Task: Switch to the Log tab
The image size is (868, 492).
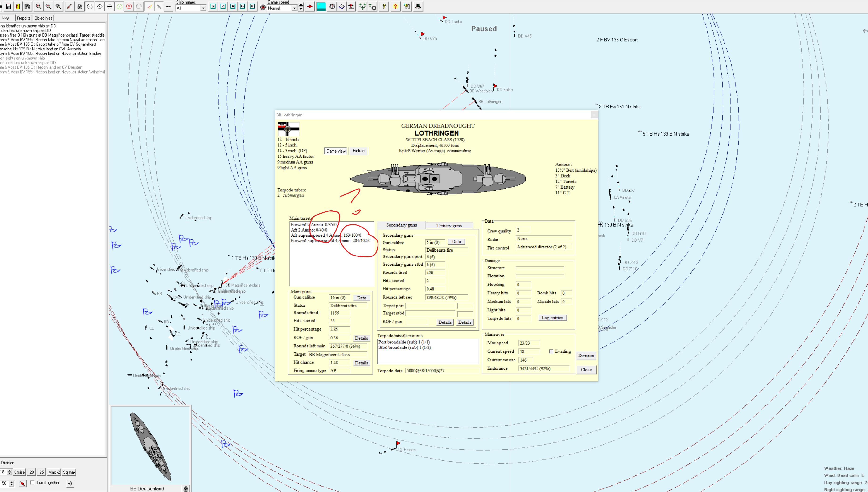Action: pyautogui.click(x=6, y=18)
